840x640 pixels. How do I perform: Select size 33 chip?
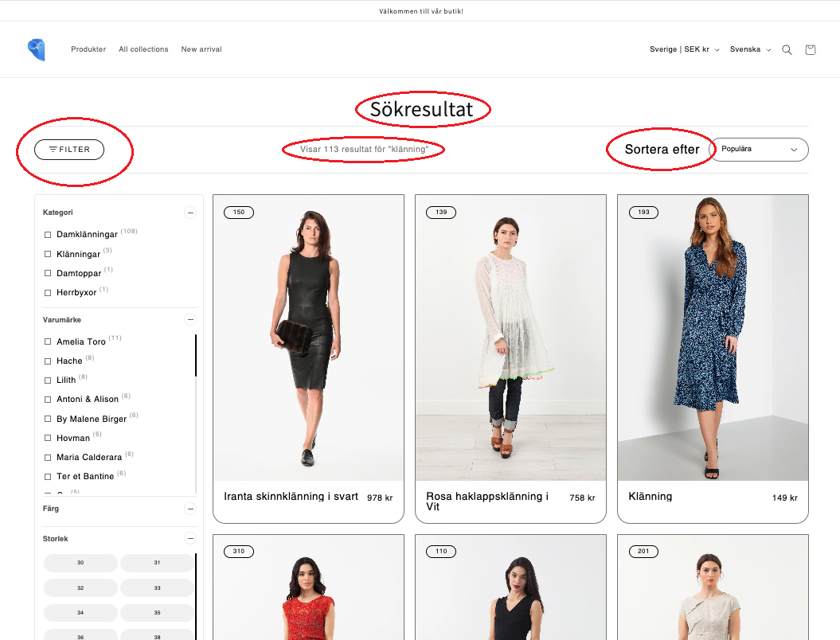(157, 588)
